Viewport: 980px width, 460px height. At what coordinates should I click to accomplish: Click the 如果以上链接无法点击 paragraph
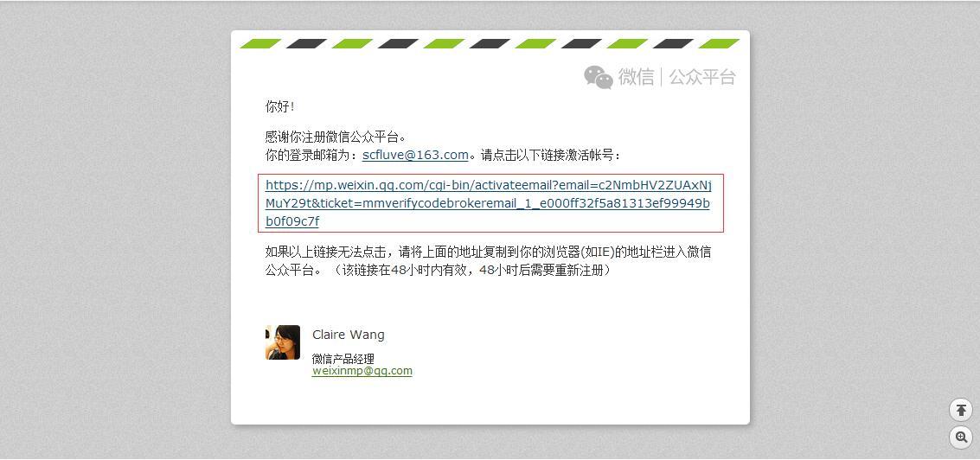coord(488,261)
